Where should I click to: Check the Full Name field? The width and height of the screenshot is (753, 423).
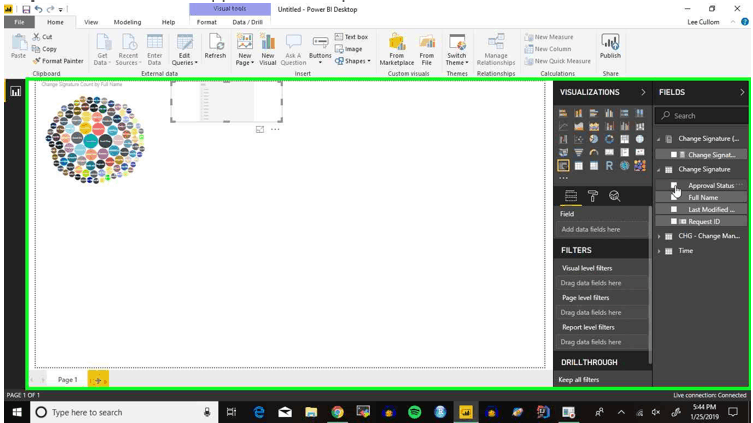click(674, 197)
